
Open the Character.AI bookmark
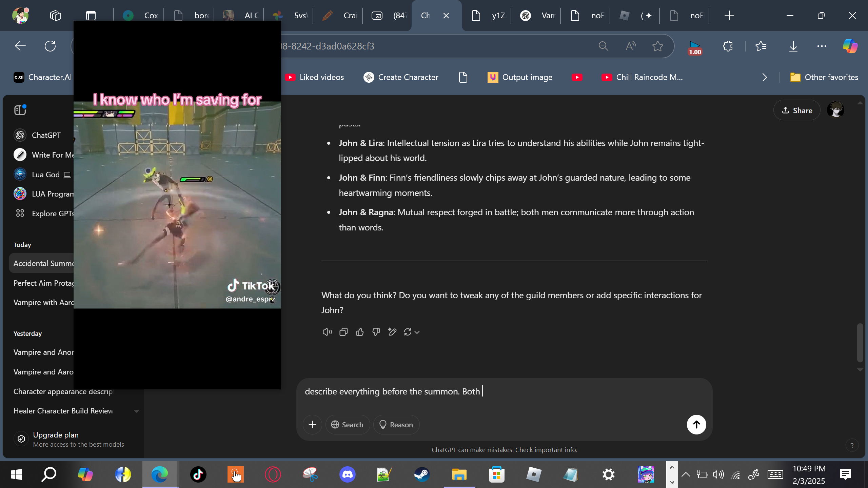[43, 77]
